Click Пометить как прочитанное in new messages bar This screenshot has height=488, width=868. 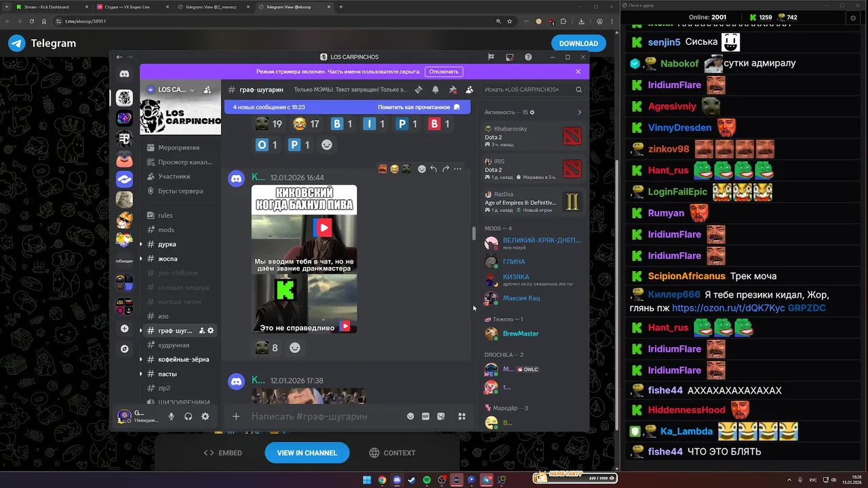pos(419,107)
